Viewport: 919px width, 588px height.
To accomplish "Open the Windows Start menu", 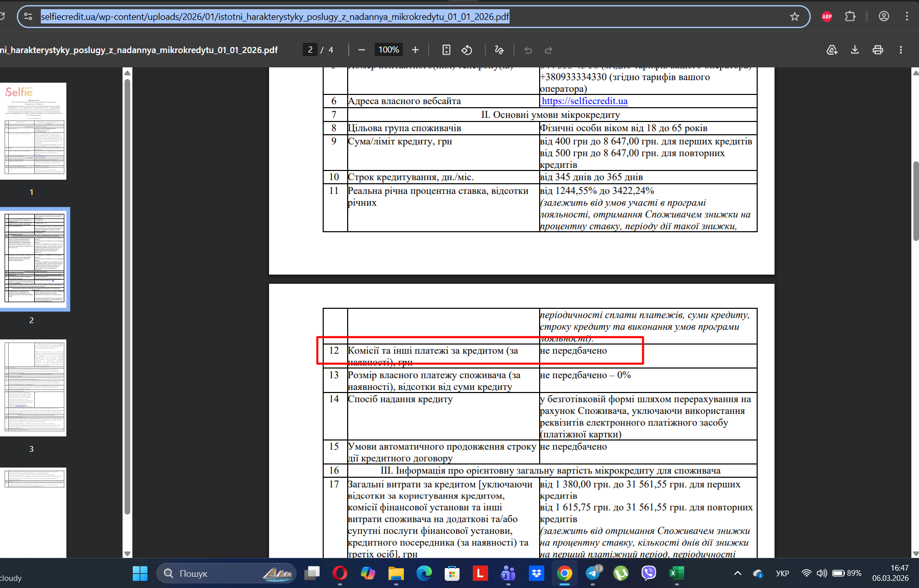I will pyautogui.click(x=140, y=573).
